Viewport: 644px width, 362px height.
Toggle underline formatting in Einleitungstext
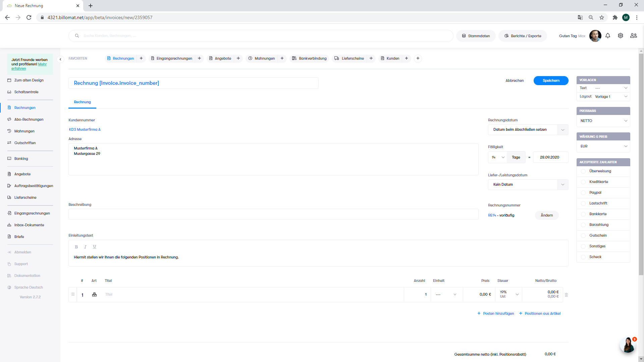coord(95,247)
